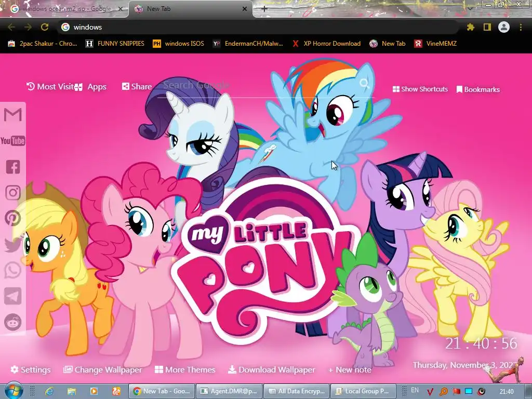Open the 2pac Shakur bookmark
Screen dimensions: 532x399
click(43, 44)
